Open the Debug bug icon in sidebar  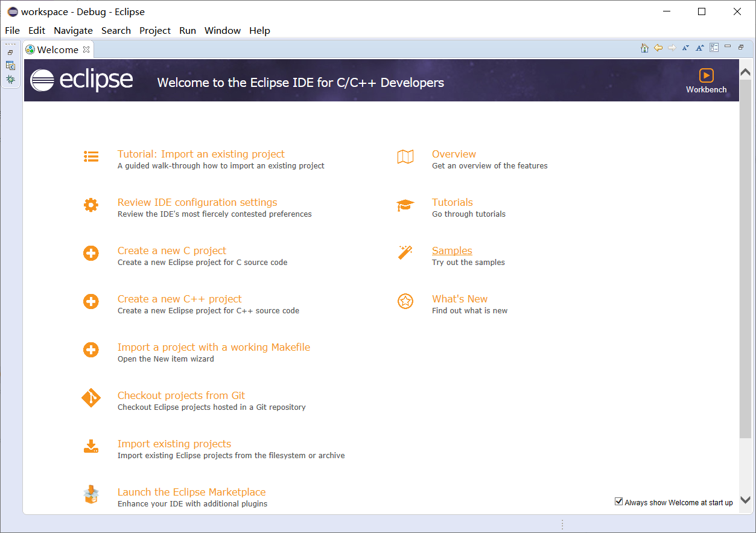tap(10, 80)
